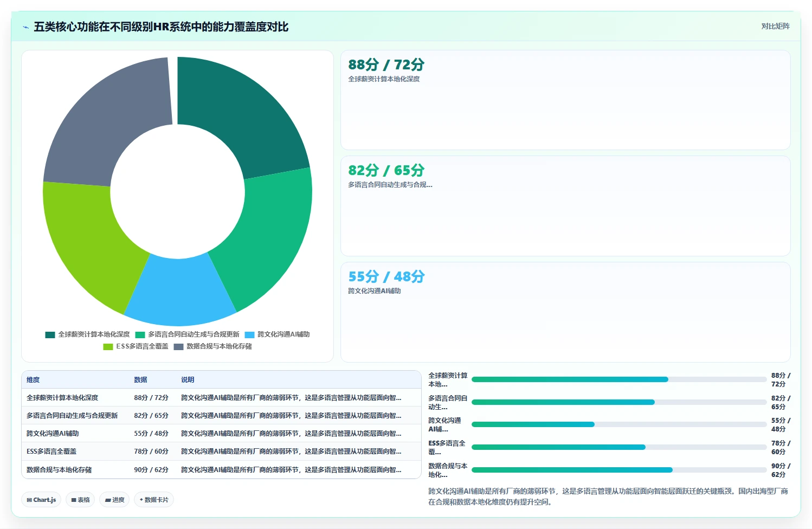Click the table value 90分 / 62分
Viewport: 812px width, 529px height.
tap(151, 470)
